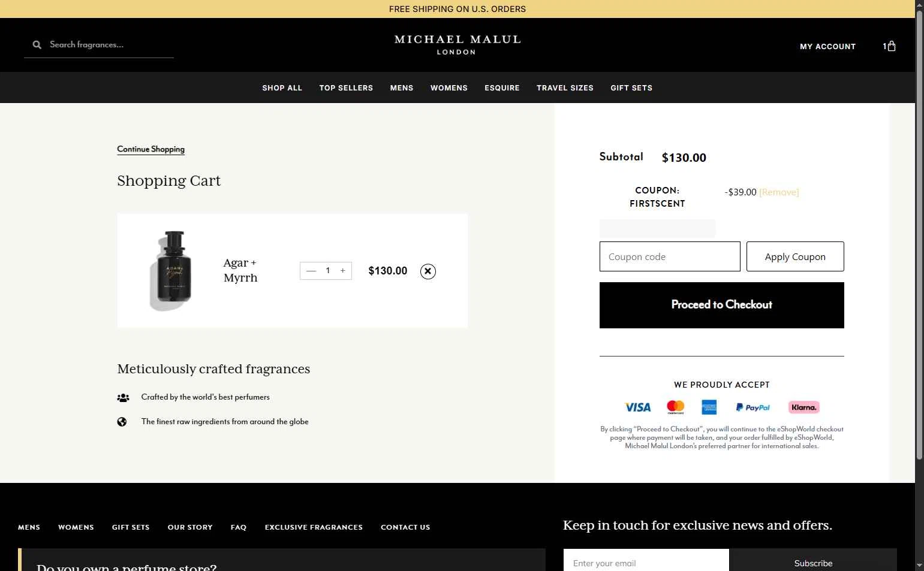
Task: Open FAQ footer link
Action: click(x=239, y=527)
